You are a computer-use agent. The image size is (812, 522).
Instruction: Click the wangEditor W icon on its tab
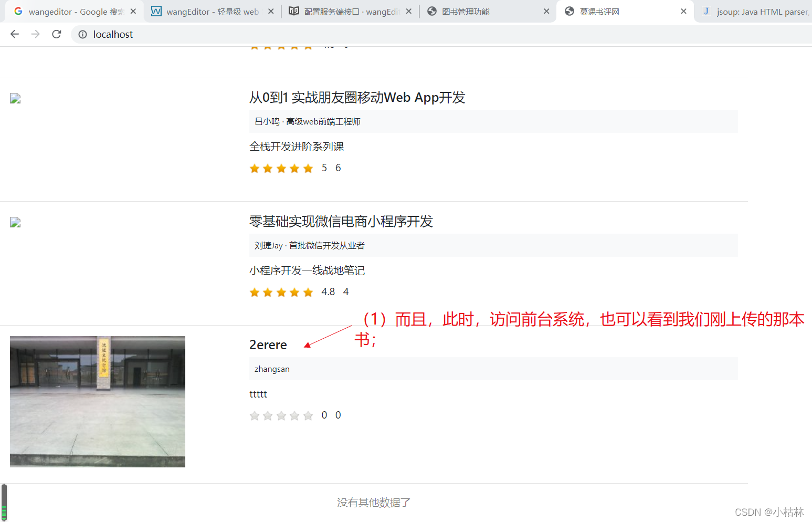point(156,11)
